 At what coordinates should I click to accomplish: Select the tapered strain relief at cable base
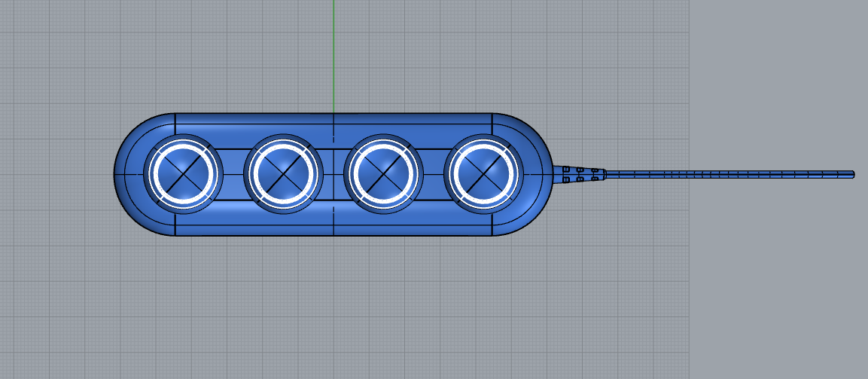pos(580,175)
